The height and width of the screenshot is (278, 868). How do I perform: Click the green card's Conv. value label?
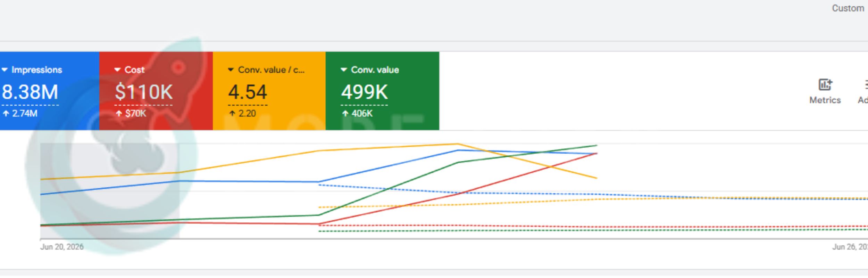(x=375, y=70)
